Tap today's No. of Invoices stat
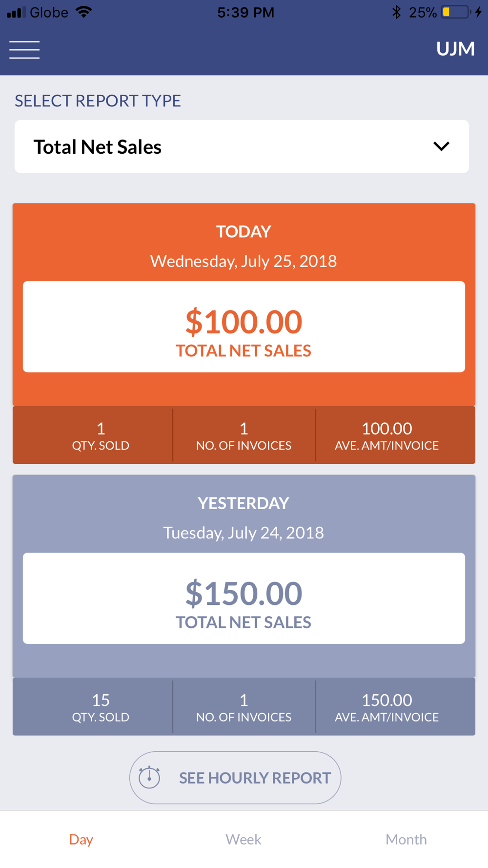The width and height of the screenshot is (488, 868). click(x=244, y=435)
